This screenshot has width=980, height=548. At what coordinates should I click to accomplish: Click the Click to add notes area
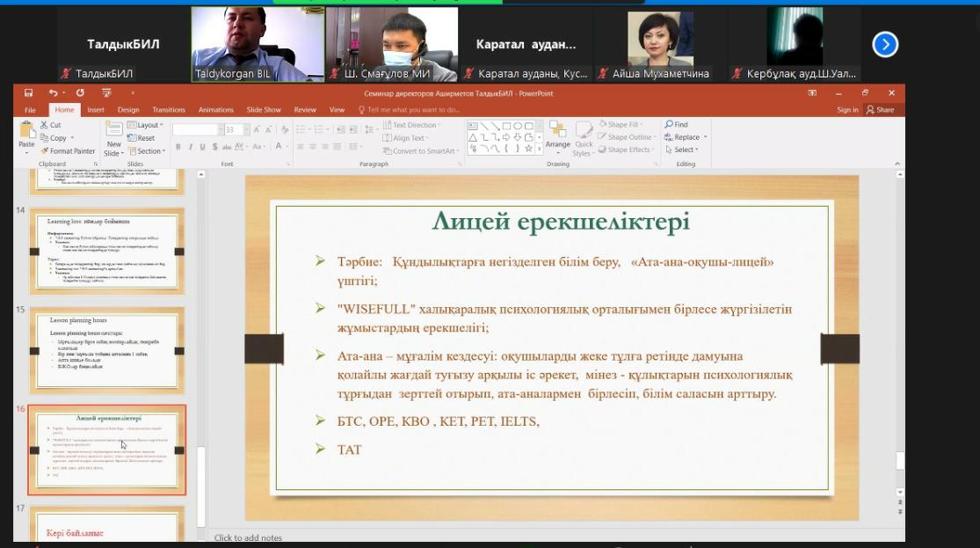coord(248,537)
